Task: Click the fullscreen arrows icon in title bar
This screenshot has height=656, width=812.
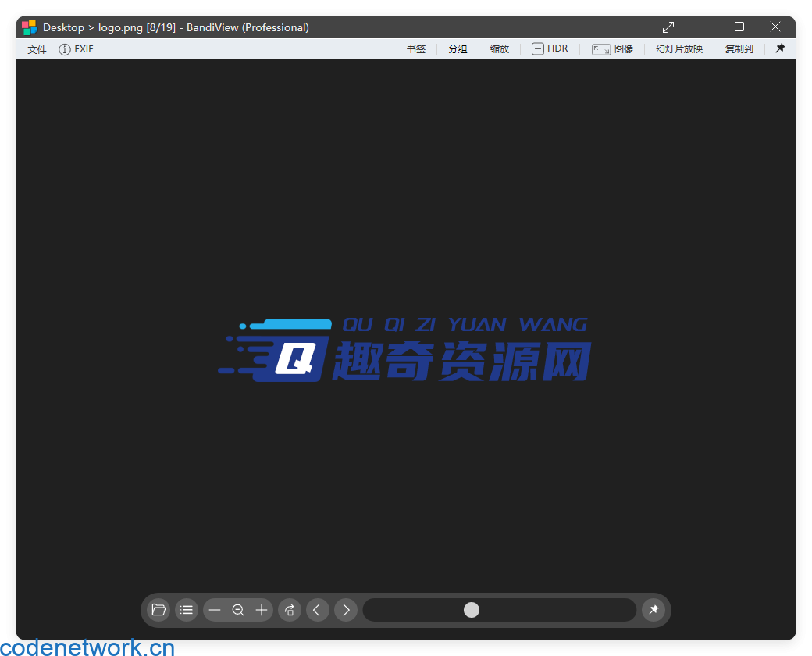Action: (668, 27)
